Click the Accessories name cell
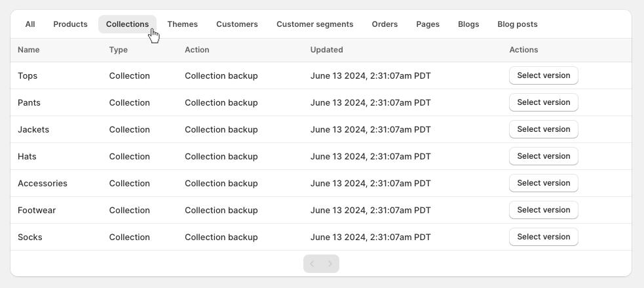The image size is (644, 288). tap(43, 184)
